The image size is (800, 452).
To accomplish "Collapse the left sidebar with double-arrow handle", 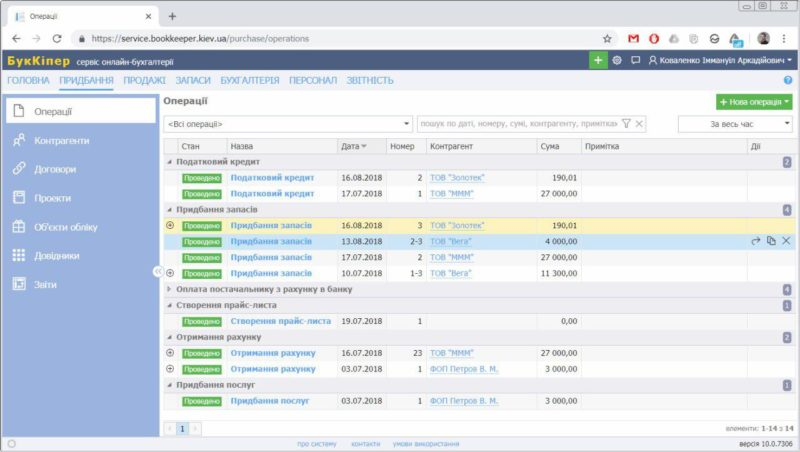I will (158, 271).
